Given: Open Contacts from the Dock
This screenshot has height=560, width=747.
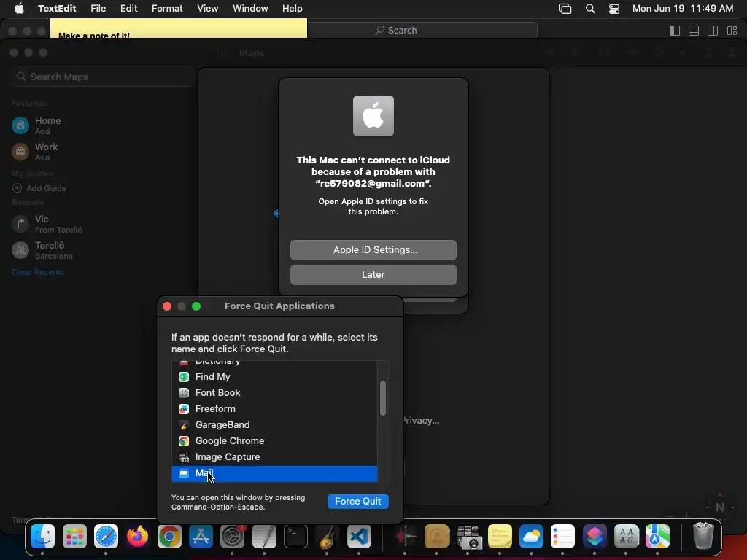Looking at the screenshot, I should pyautogui.click(x=436, y=537).
